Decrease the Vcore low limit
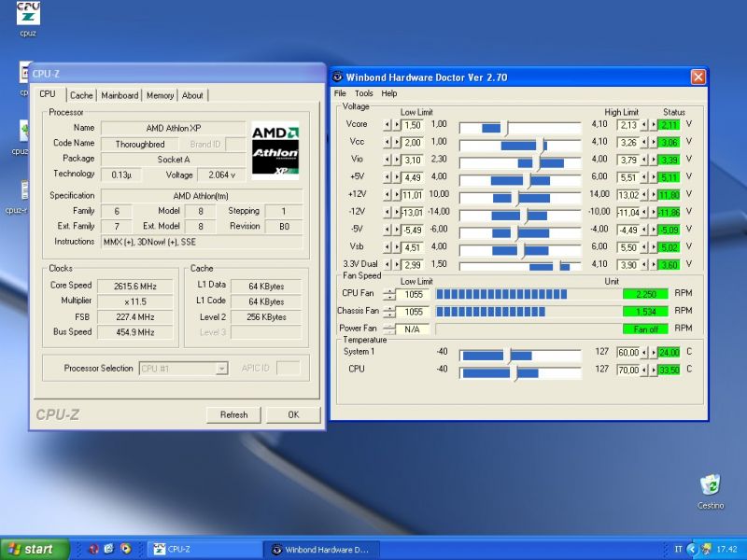 [x=388, y=125]
